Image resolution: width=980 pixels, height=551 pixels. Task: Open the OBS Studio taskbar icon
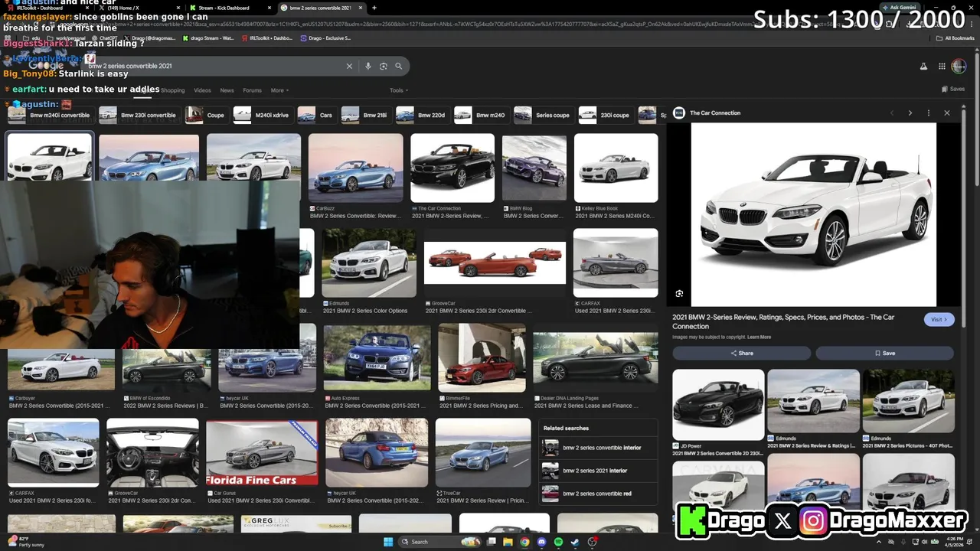point(592,542)
